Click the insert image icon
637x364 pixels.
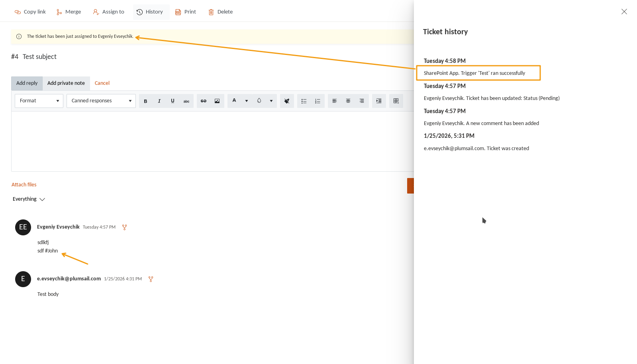(x=217, y=101)
